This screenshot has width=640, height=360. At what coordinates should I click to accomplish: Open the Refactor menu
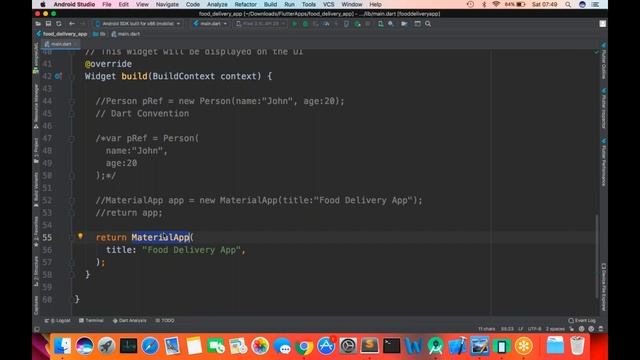(246, 4)
